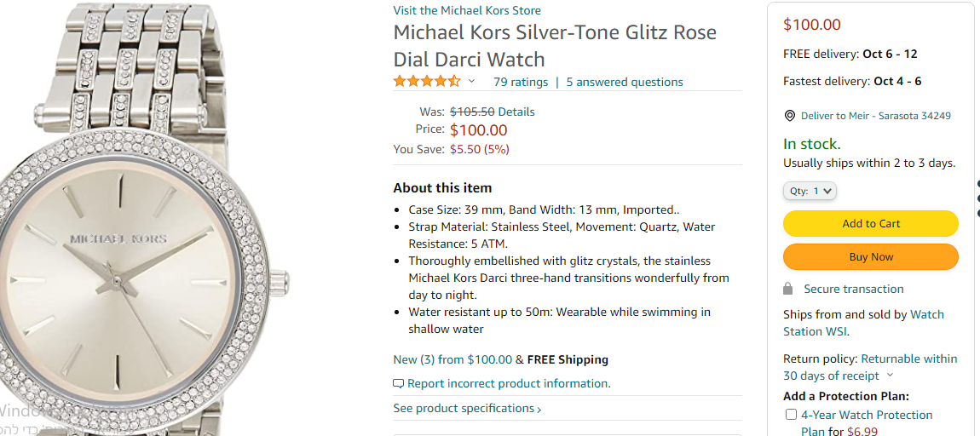Open the Qty quantity dropdown
The width and height of the screenshot is (980, 436).
click(810, 191)
